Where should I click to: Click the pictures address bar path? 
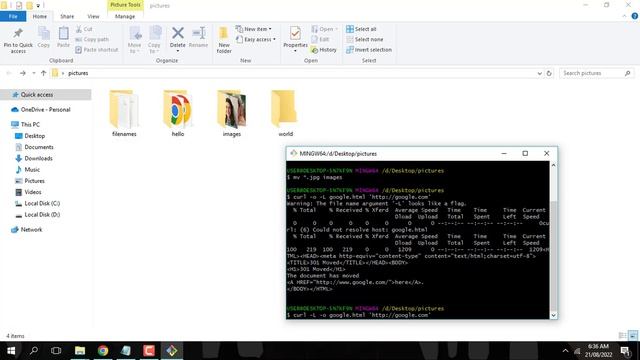78,73
